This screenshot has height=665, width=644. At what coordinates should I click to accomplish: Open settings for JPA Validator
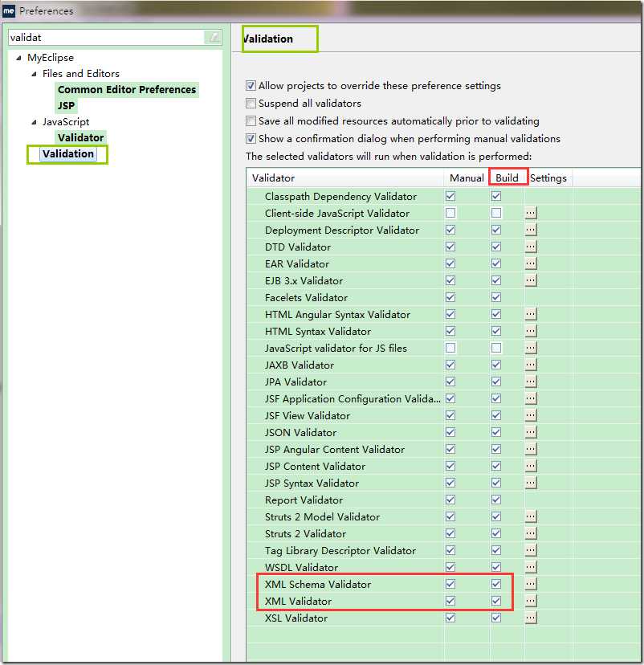pyautogui.click(x=531, y=381)
